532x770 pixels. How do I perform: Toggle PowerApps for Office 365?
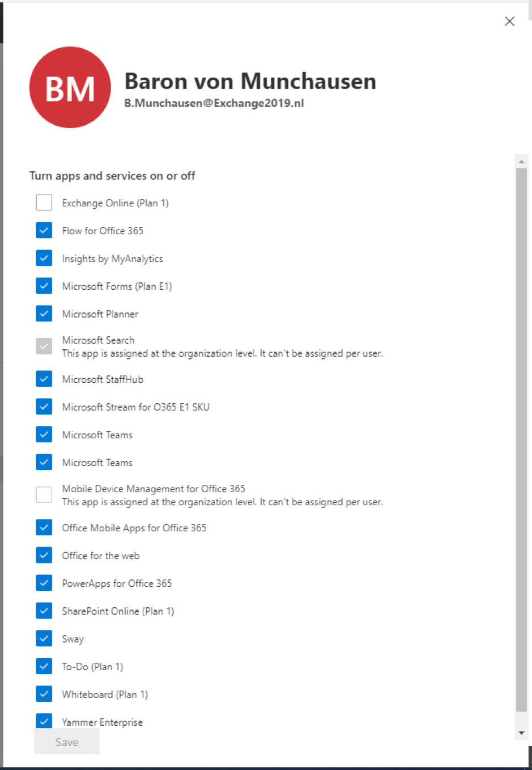[x=44, y=582]
